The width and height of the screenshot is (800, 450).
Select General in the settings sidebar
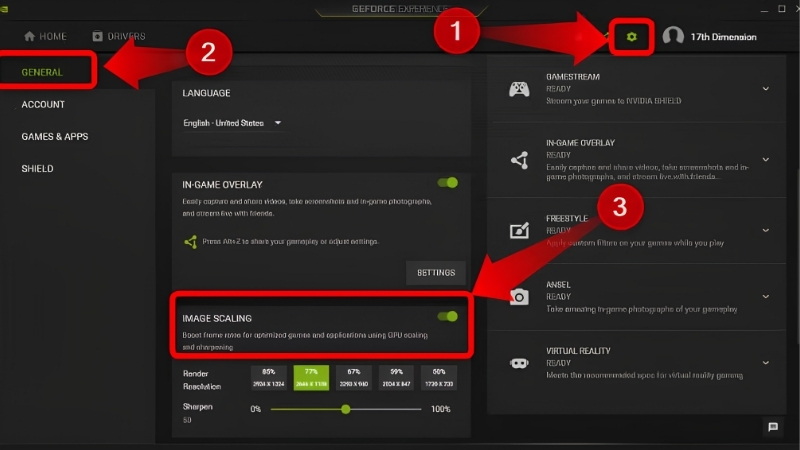point(42,72)
